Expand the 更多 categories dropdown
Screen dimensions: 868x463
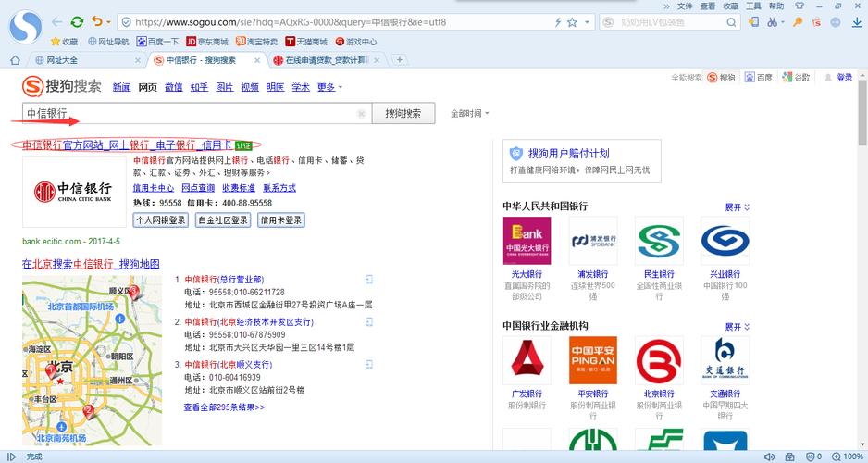pos(329,87)
